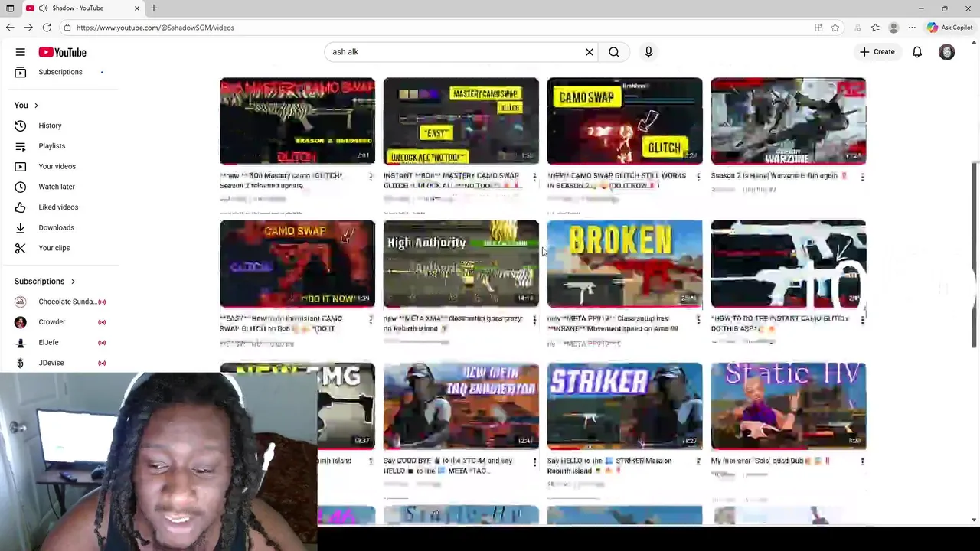Add page to favorites with the star
The image size is (980, 551).
(835, 28)
